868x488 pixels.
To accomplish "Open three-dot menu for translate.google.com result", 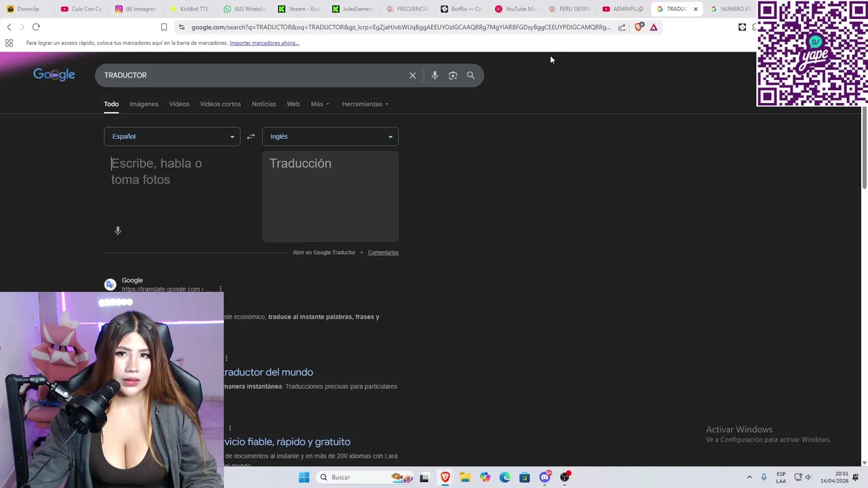I will pos(220,289).
